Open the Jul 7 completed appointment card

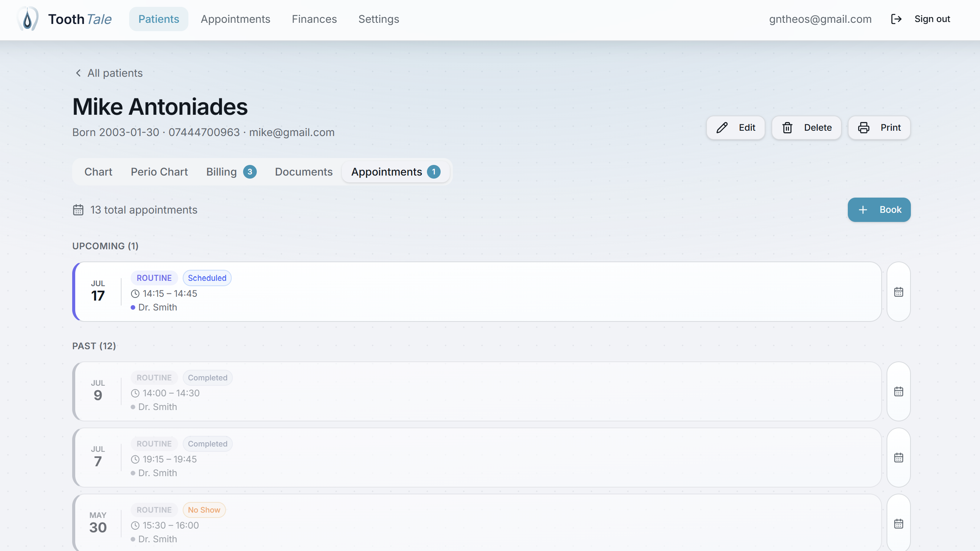coord(477,458)
